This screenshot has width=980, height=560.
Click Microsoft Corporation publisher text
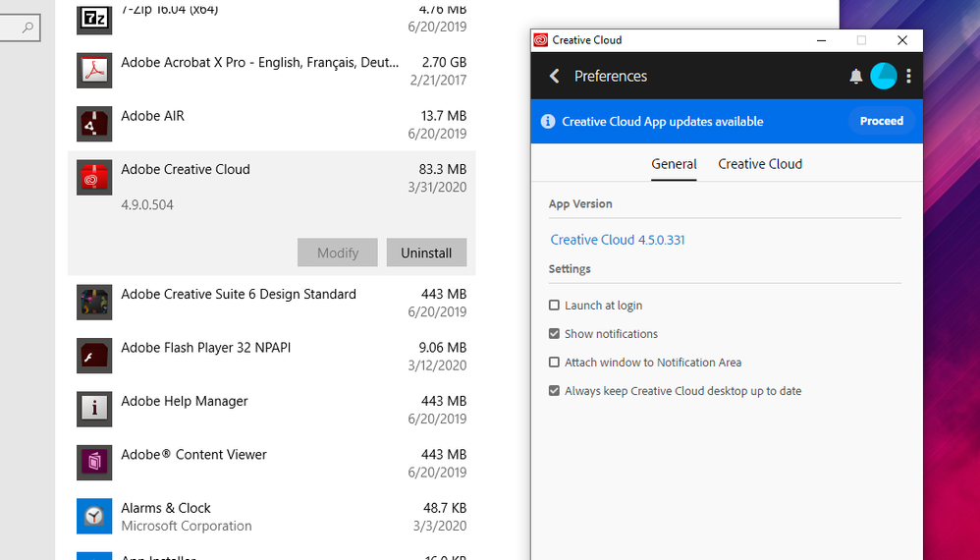(187, 527)
